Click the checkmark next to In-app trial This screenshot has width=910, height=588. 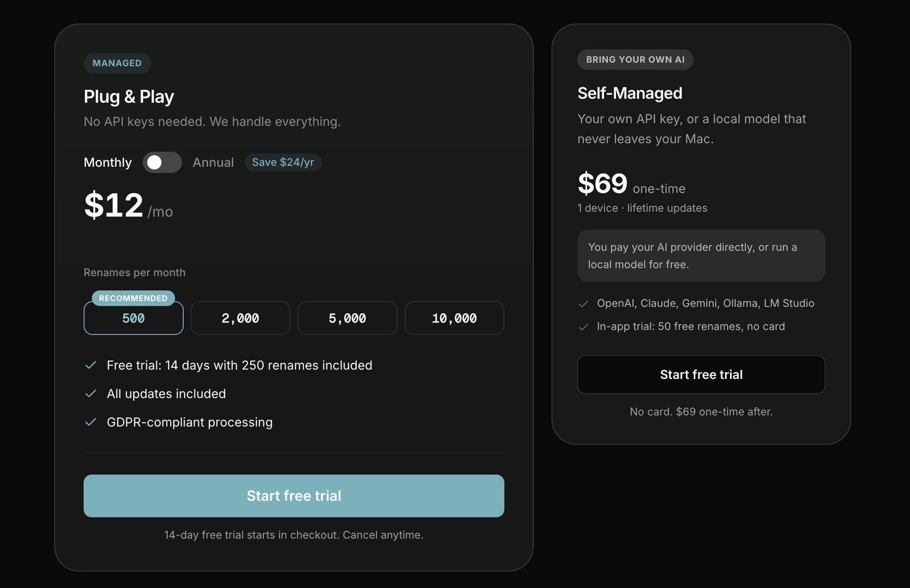click(584, 327)
